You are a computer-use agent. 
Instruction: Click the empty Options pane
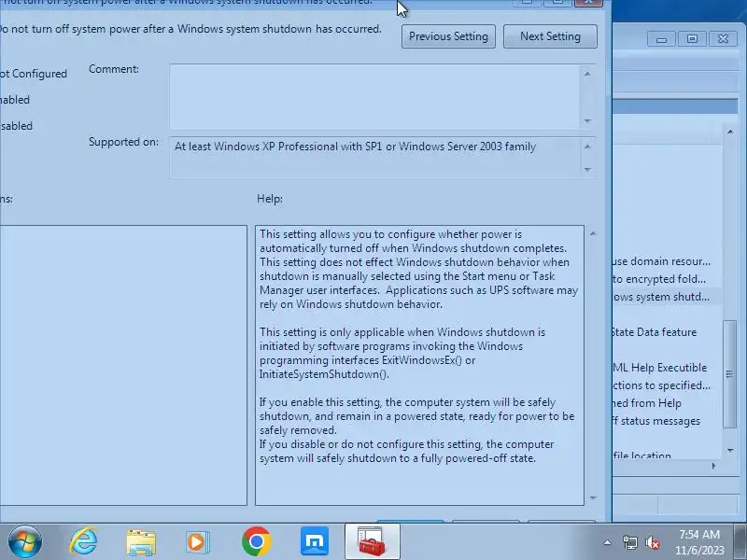point(123,365)
